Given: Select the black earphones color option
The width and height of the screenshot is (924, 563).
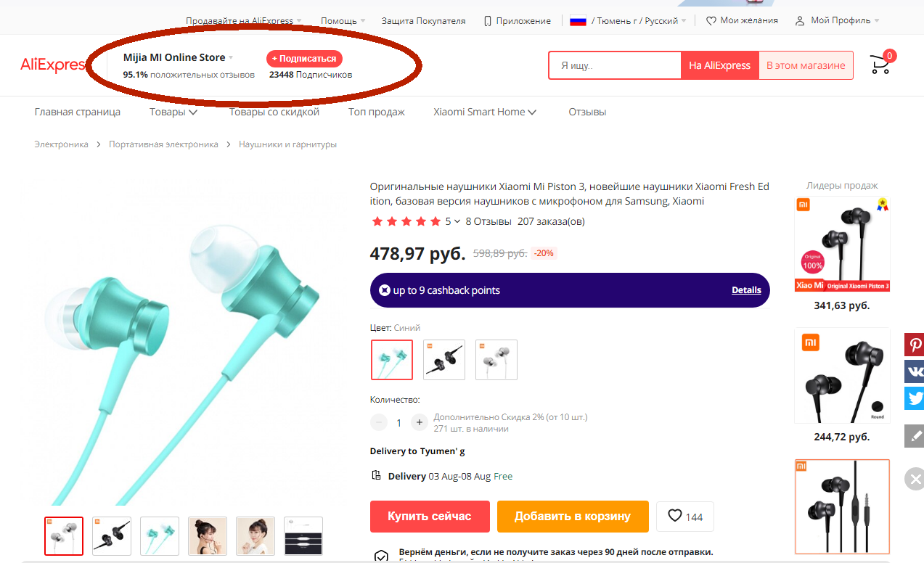Looking at the screenshot, I should [444, 360].
